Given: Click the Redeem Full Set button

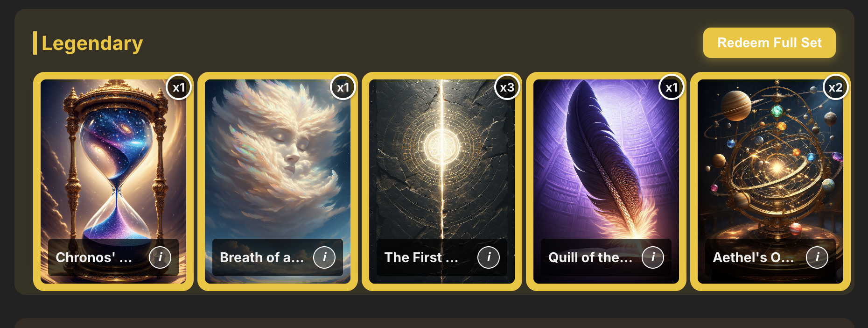Looking at the screenshot, I should (x=770, y=43).
